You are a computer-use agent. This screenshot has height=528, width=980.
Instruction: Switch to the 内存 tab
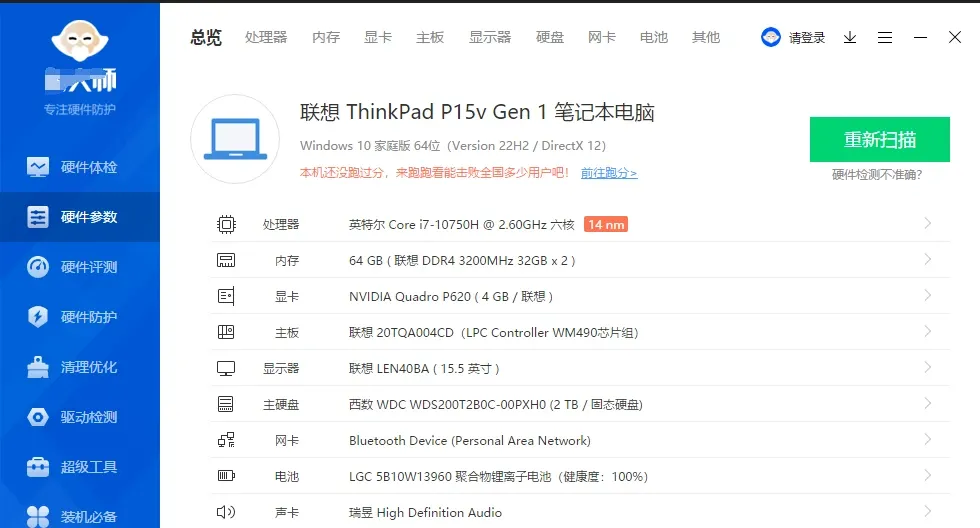point(326,37)
